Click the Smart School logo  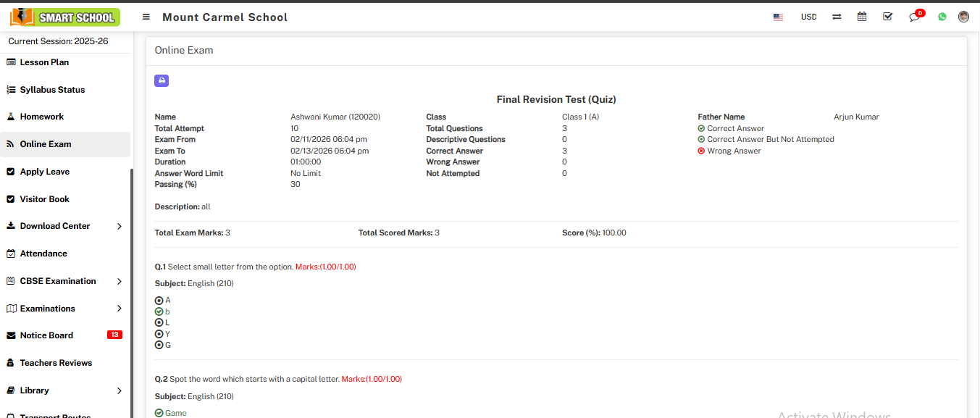click(x=65, y=17)
